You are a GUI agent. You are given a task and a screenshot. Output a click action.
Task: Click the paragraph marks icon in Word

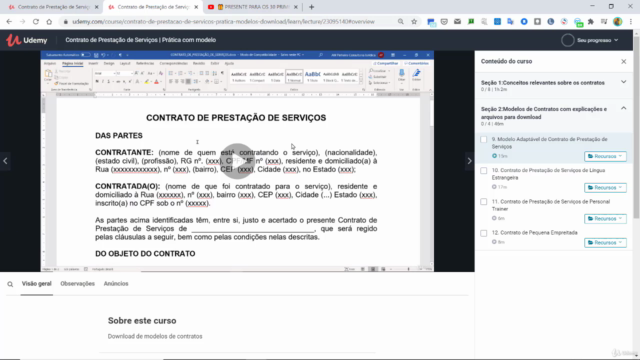click(222, 73)
